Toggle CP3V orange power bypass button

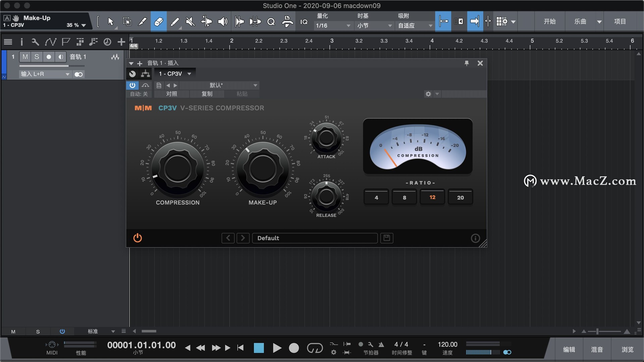click(x=138, y=238)
